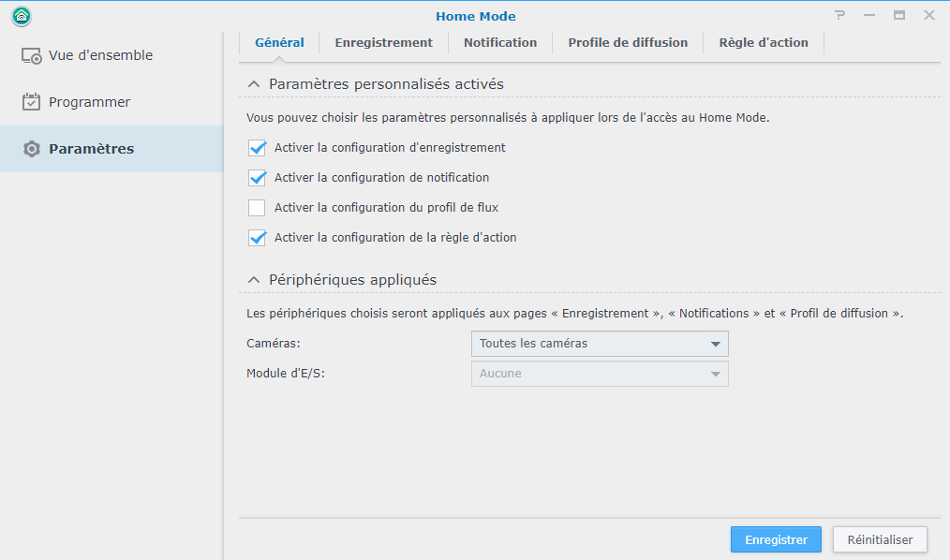
Task: Go to the Règle d'action tab
Action: pyautogui.click(x=764, y=42)
